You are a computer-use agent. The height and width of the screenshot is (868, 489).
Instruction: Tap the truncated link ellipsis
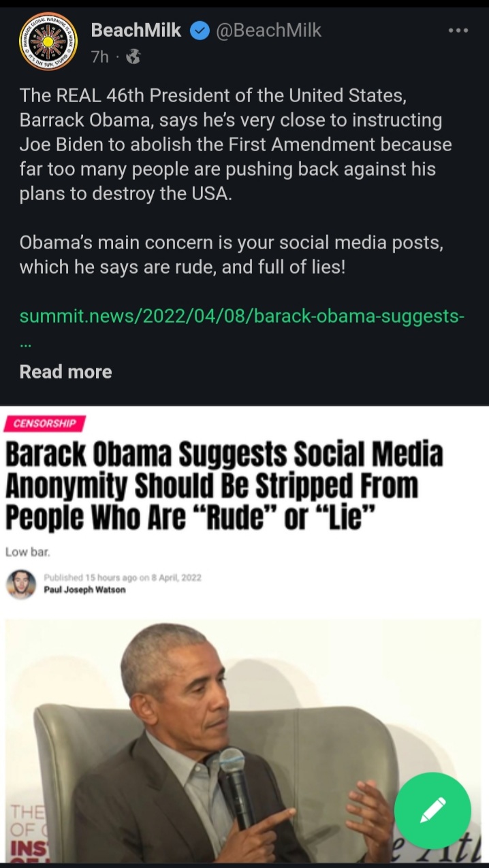pos(26,344)
